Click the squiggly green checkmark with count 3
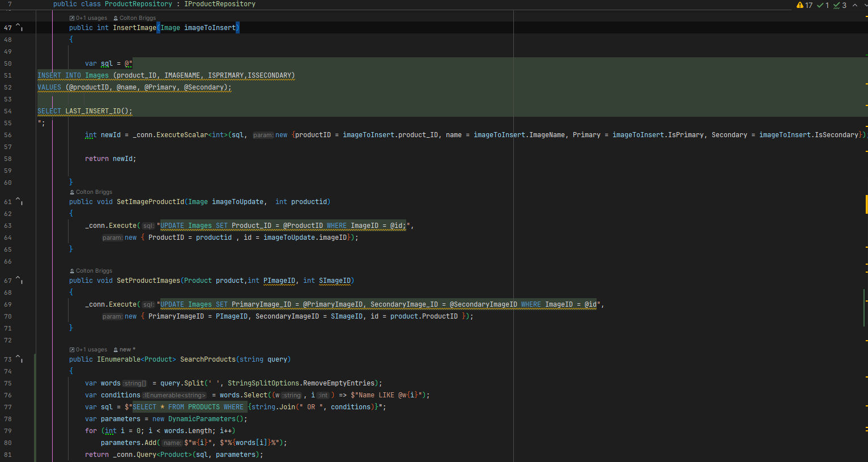 pos(836,5)
